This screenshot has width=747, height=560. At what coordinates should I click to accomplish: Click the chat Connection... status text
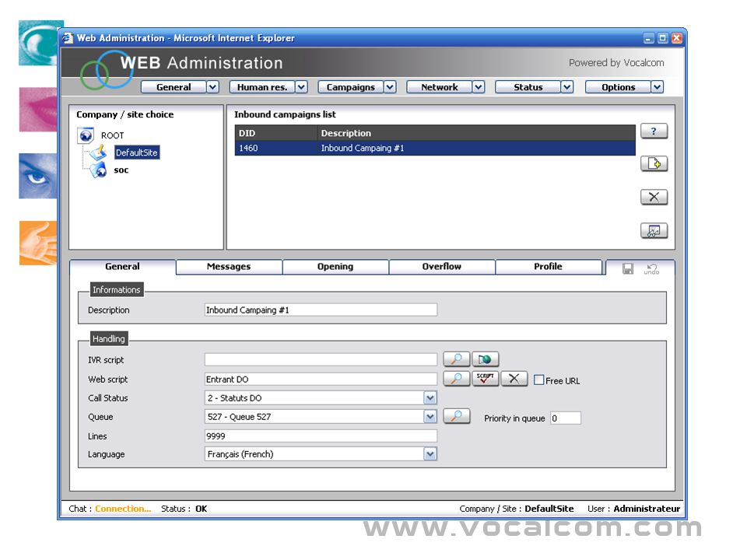coord(123,509)
